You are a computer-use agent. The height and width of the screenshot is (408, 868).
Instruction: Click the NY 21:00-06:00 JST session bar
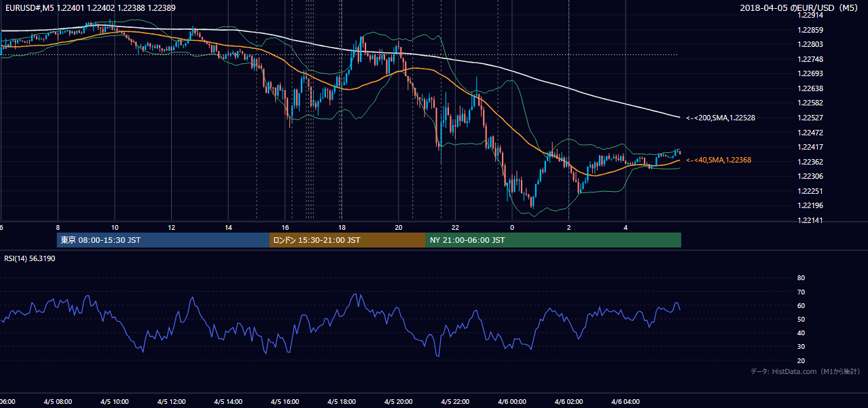click(554, 240)
